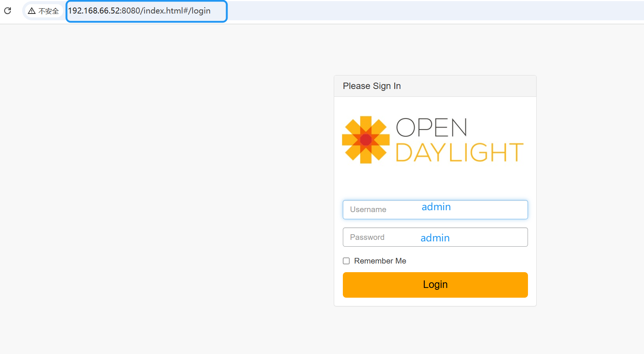Focus the Username input field
The image size is (644, 354).
(435, 209)
